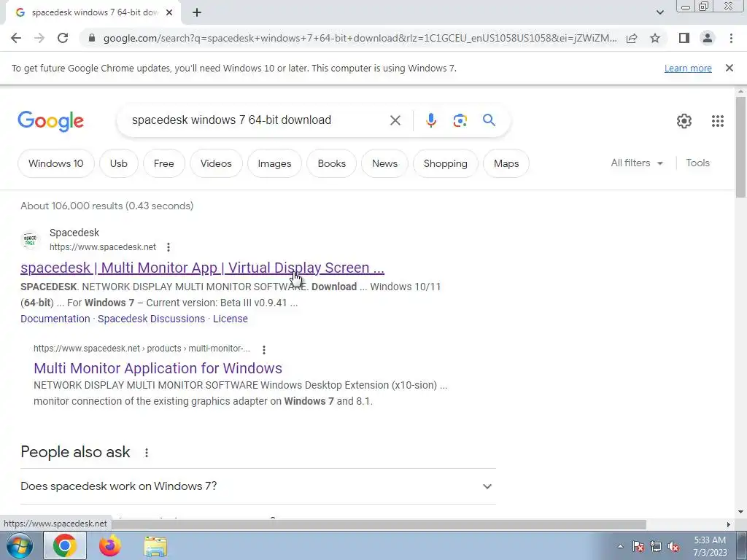This screenshot has width=747, height=560.
Task: Switch to Images results
Action: pyautogui.click(x=274, y=163)
